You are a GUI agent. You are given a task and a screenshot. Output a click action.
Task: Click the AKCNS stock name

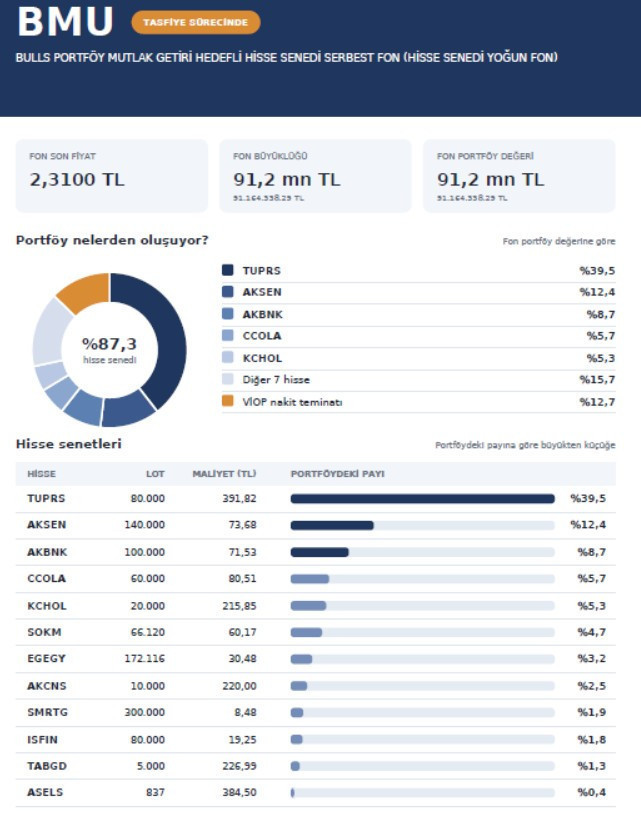coord(47,686)
